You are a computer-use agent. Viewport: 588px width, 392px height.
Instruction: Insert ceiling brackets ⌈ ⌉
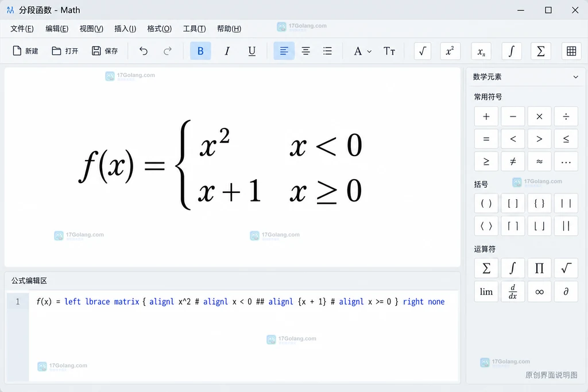[x=513, y=226]
